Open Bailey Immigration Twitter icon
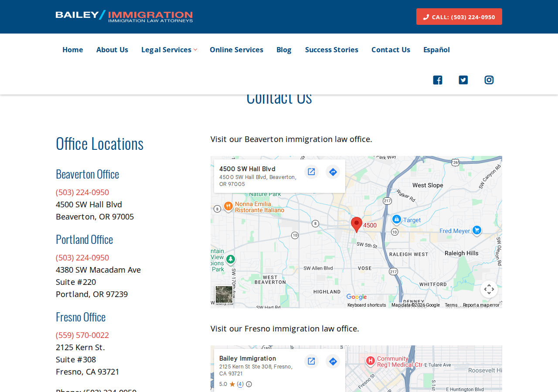558x392 pixels. [463, 80]
